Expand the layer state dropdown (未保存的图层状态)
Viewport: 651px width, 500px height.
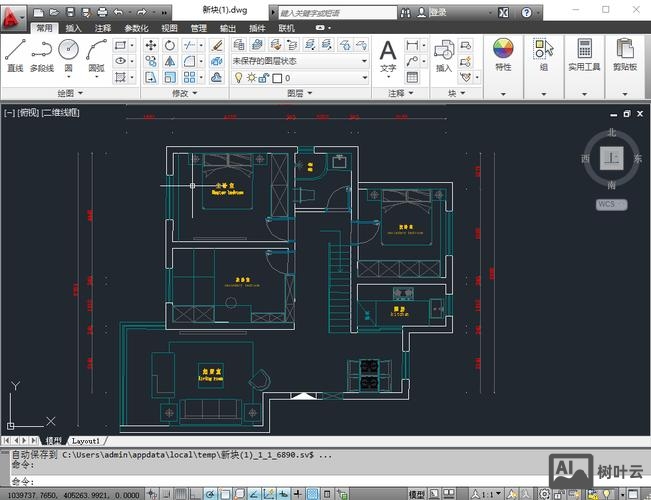[x=362, y=61]
